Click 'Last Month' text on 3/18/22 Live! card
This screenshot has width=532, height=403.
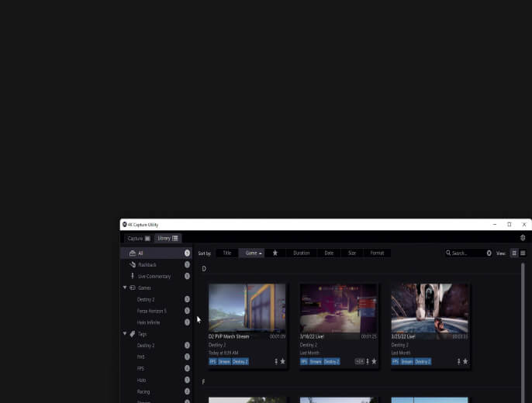click(x=309, y=353)
